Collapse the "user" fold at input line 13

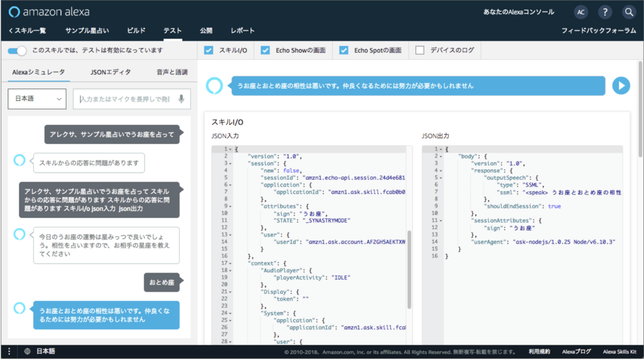pyautogui.click(x=230, y=235)
